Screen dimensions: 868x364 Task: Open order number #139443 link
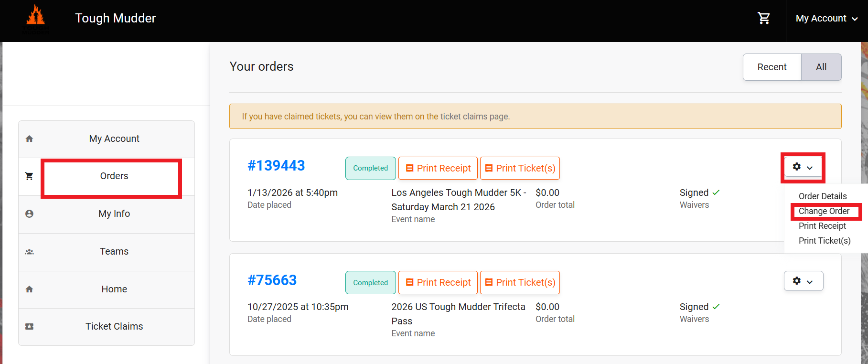[276, 165]
